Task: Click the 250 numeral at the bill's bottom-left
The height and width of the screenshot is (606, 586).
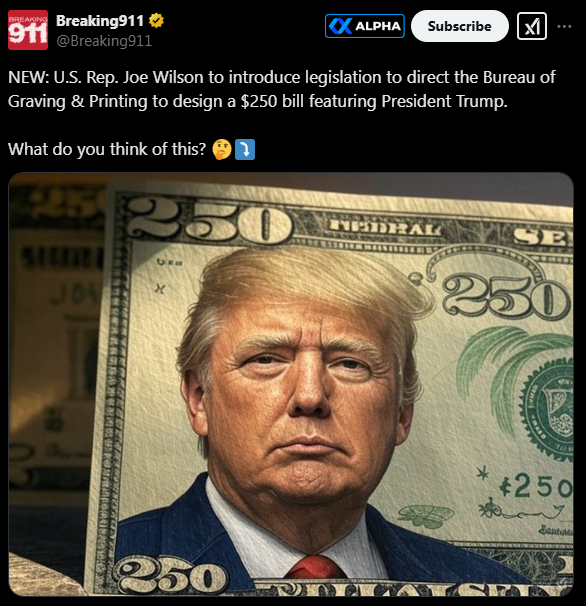Action: (x=170, y=576)
